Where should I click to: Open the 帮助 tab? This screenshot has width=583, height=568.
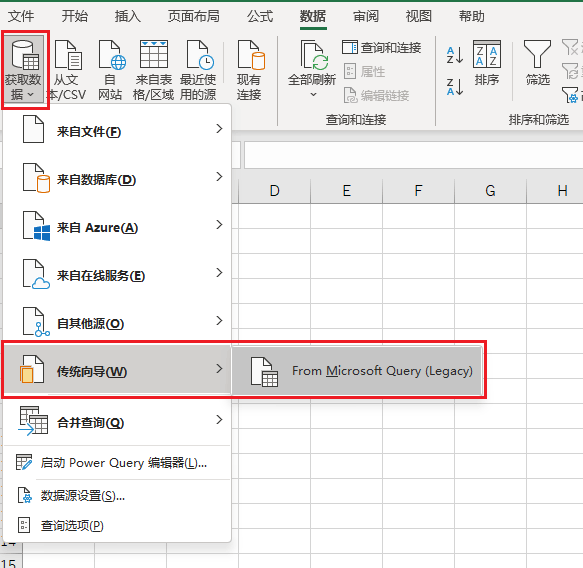472,16
